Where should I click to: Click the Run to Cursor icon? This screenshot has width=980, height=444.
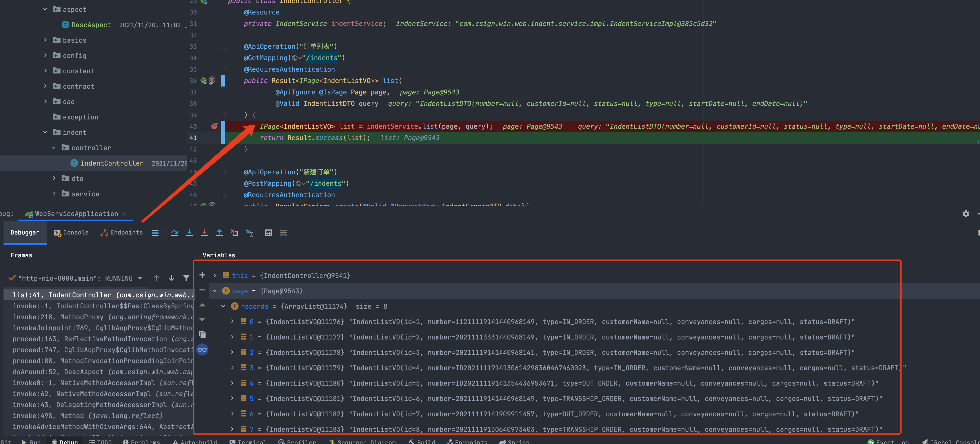point(250,233)
